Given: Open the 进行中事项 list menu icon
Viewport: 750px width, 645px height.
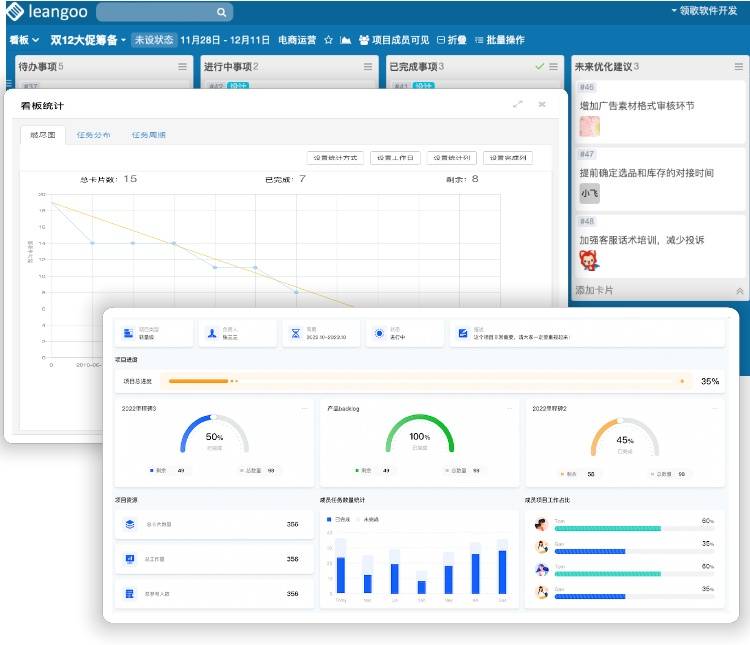Looking at the screenshot, I should (x=368, y=67).
